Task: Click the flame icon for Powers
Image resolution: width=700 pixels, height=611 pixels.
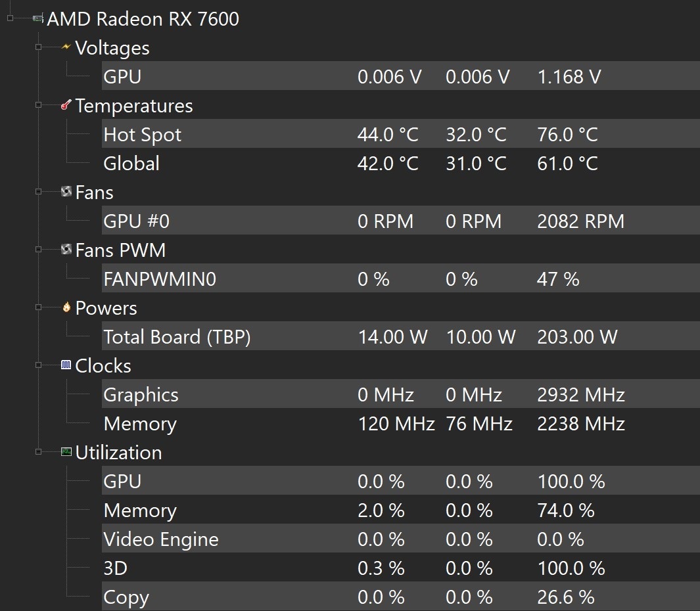Action: (x=66, y=307)
